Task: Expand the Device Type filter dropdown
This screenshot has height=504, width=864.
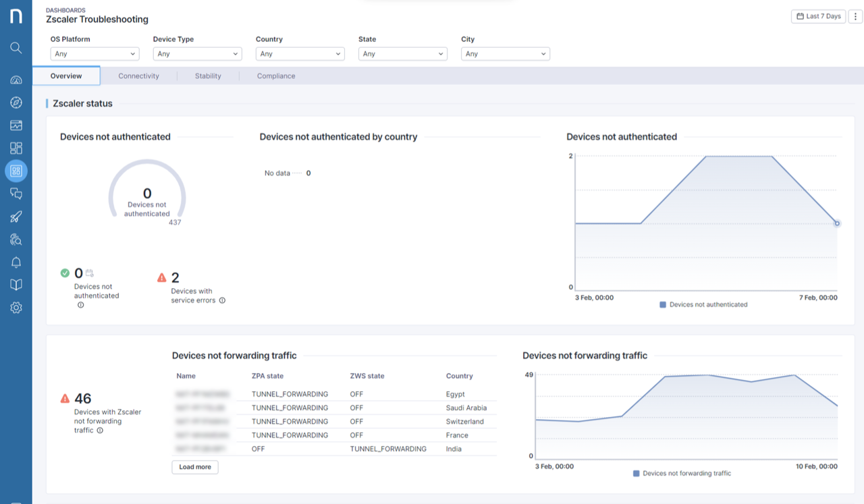Action: (x=197, y=53)
